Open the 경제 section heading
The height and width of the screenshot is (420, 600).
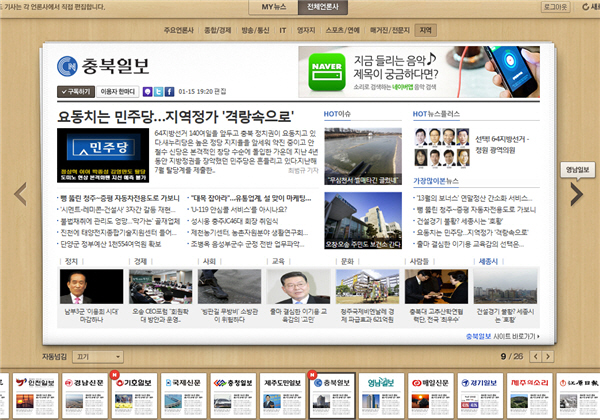tap(140, 261)
